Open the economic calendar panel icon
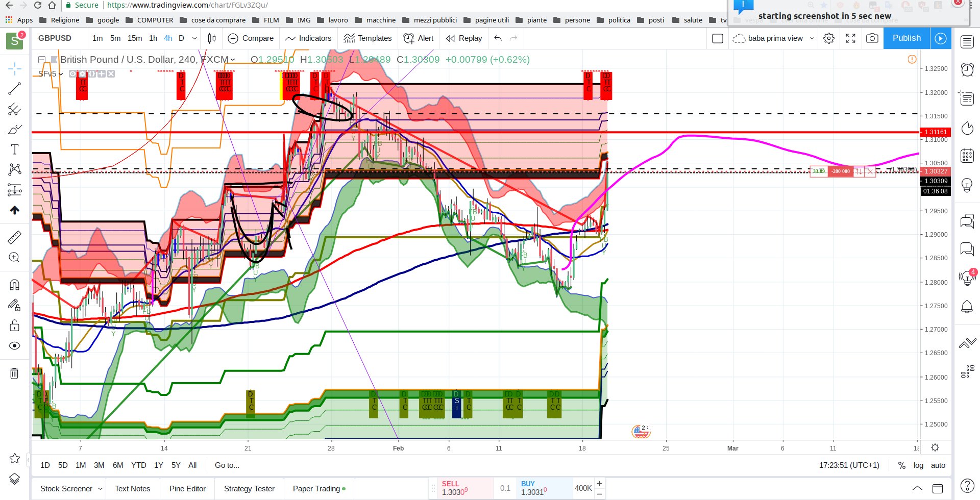The width and height of the screenshot is (980, 500). 967,155
